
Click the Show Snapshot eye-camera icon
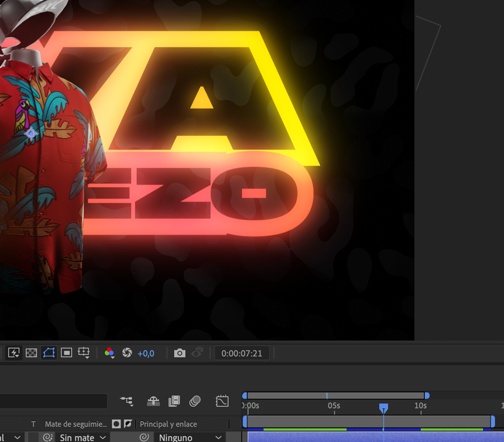(197, 352)
